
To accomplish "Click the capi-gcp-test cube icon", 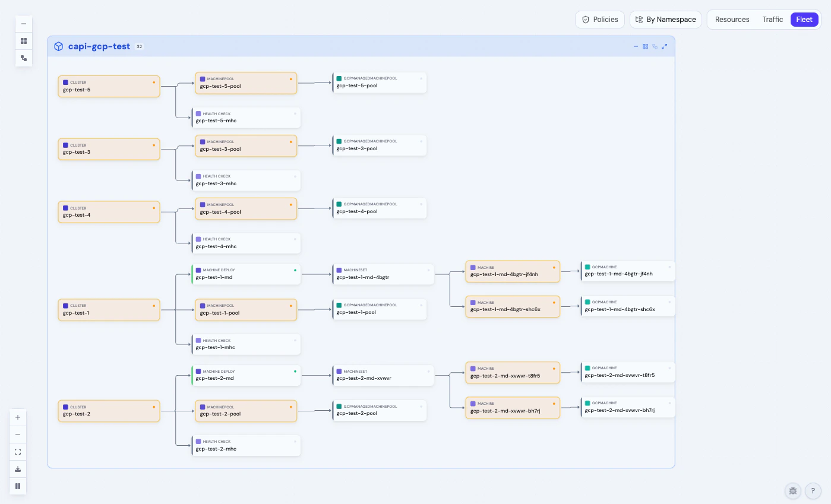I will [58, 46].
